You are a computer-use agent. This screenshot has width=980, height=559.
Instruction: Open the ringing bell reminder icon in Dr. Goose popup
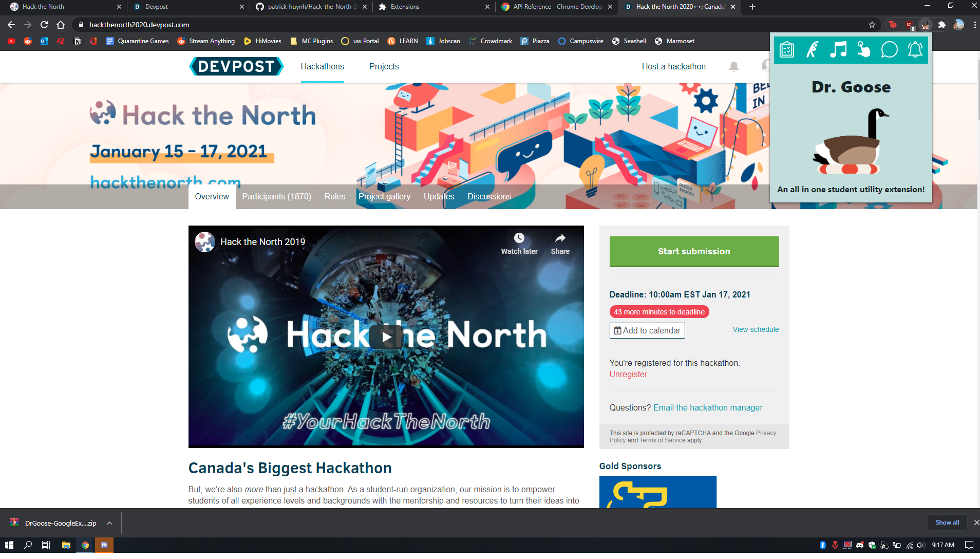(x=915, y=50)
